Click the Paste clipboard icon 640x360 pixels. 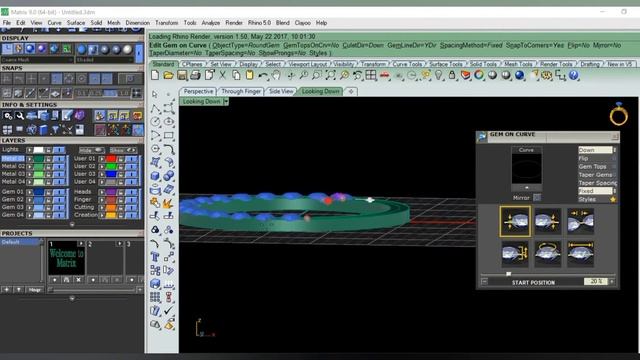point(249,75)
